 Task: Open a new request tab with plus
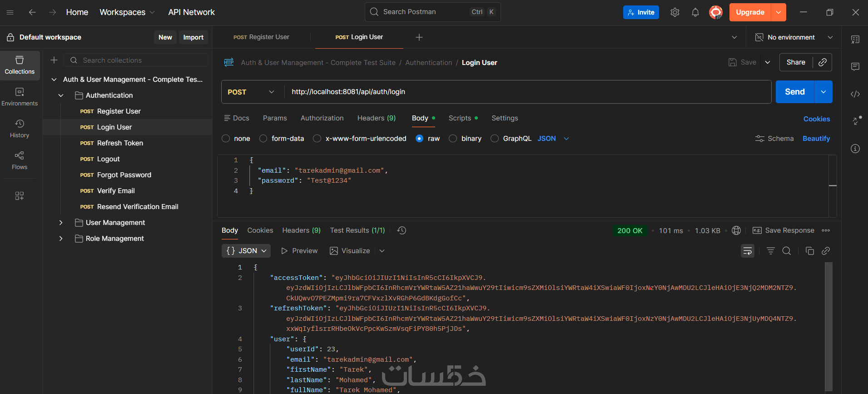pyautogui.click(x=419, y=37)
